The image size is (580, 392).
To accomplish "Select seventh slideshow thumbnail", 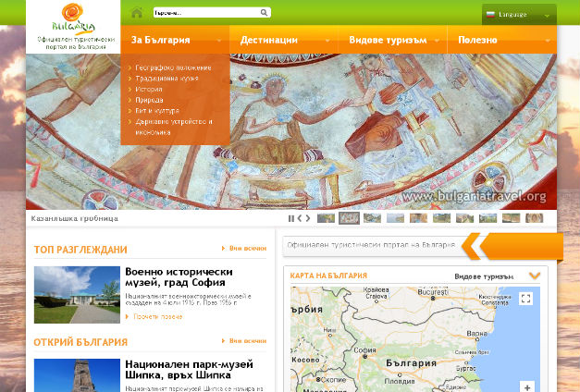I will (x=464, y=218).
